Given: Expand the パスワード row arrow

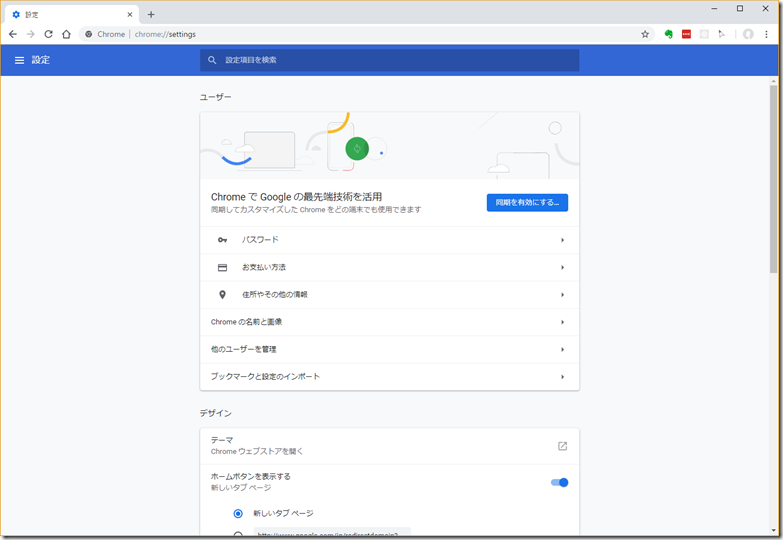Looking at the screenshot, I should (562, 240).
